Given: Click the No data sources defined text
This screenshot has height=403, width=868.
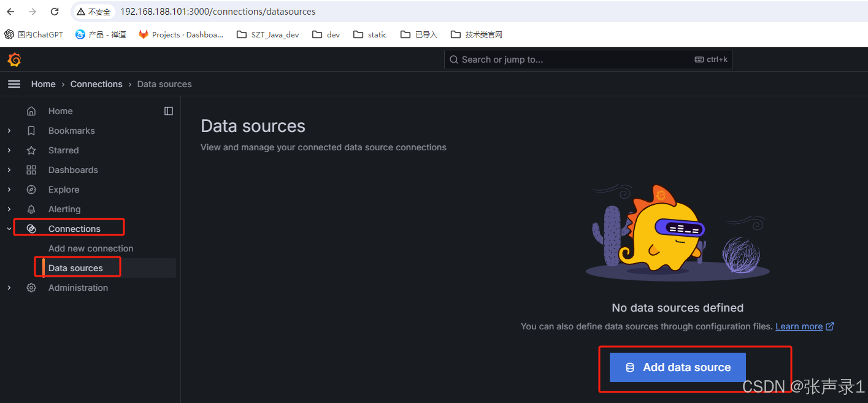Looking at the screenshot, I should (677, 308).
